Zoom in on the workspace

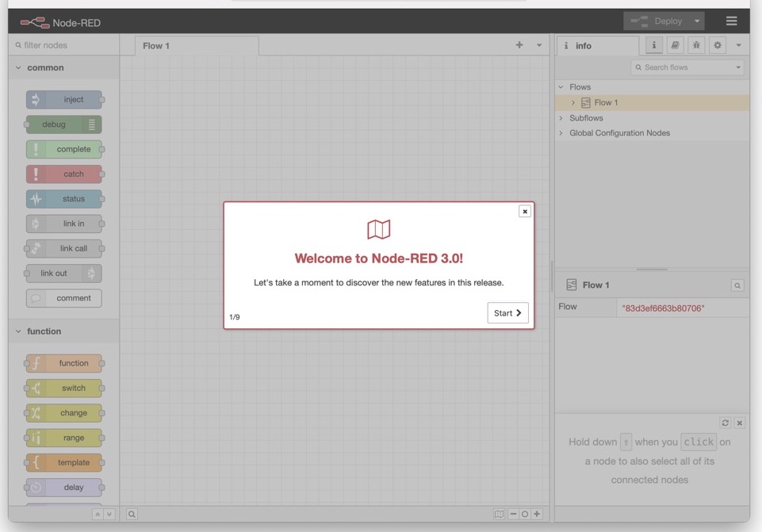[x=537, y=514]
